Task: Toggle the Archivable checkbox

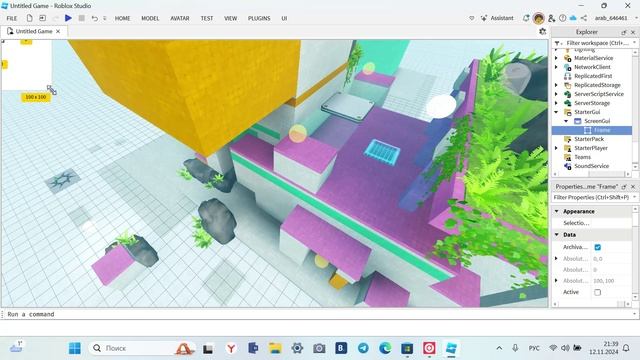Action: point(598,247)
